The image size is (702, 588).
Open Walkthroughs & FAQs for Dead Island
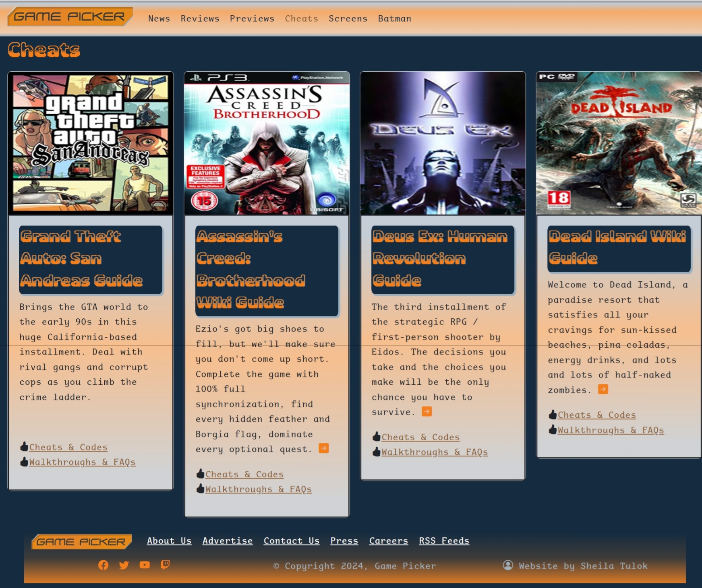(611, 430)
